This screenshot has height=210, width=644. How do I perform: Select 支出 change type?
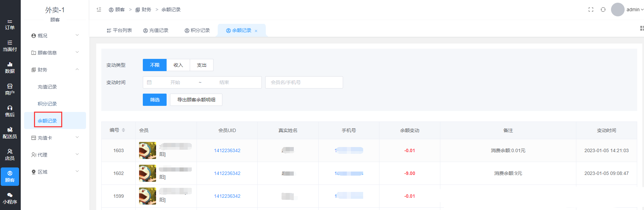202,65
